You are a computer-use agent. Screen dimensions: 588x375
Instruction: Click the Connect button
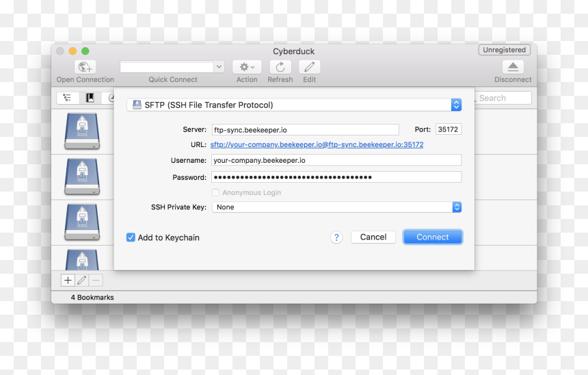[433, 237]
